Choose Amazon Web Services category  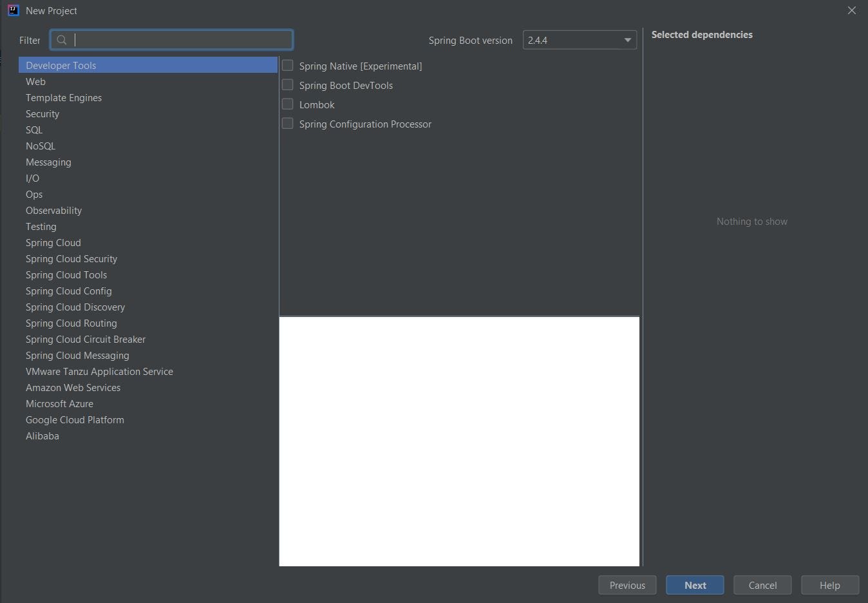(148, 387)
